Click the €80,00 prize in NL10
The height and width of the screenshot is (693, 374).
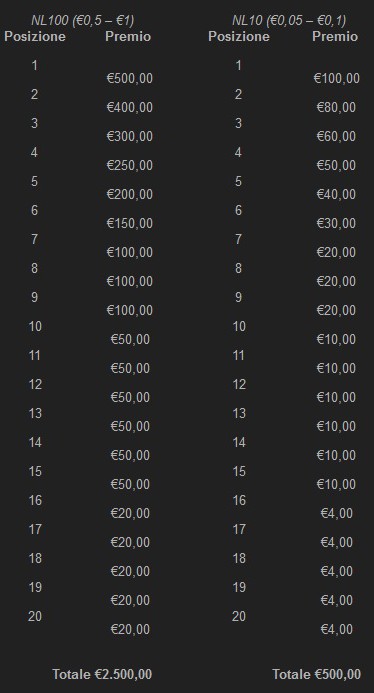click(x=336, y=107)
